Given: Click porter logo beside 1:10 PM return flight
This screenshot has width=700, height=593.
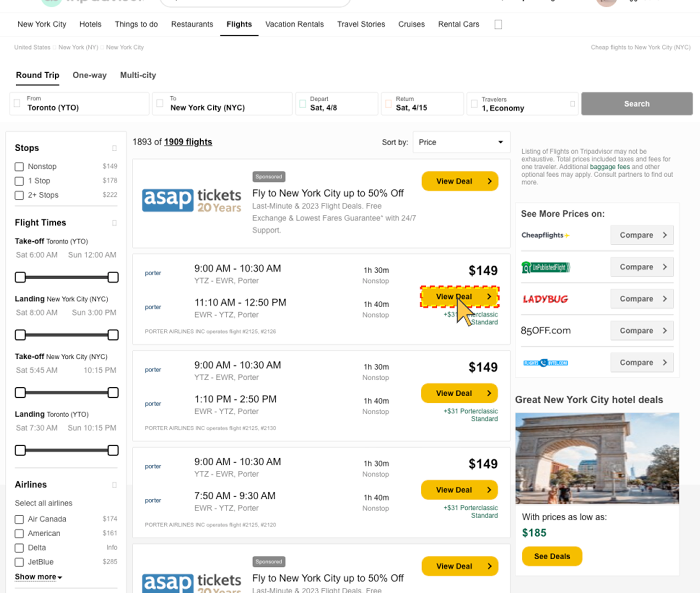Looking at the screenshot, I should [x=153, y=403].
